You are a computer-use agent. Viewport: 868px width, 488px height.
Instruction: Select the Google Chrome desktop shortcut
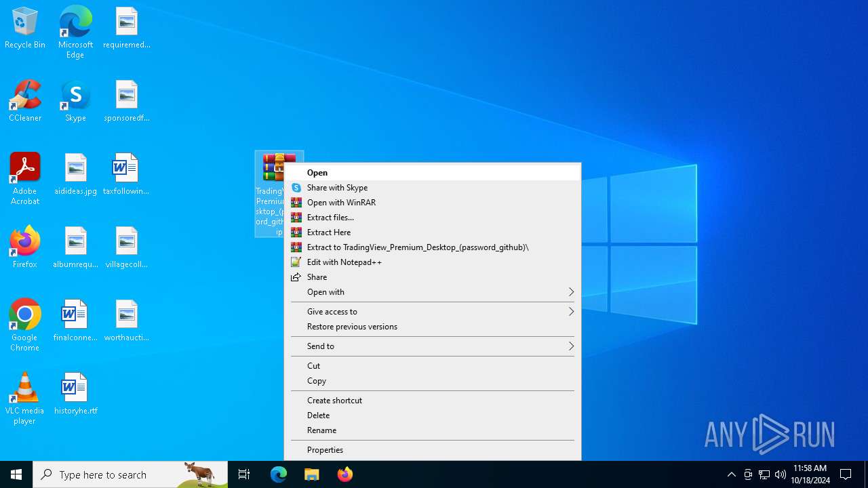tap(25, 325)
